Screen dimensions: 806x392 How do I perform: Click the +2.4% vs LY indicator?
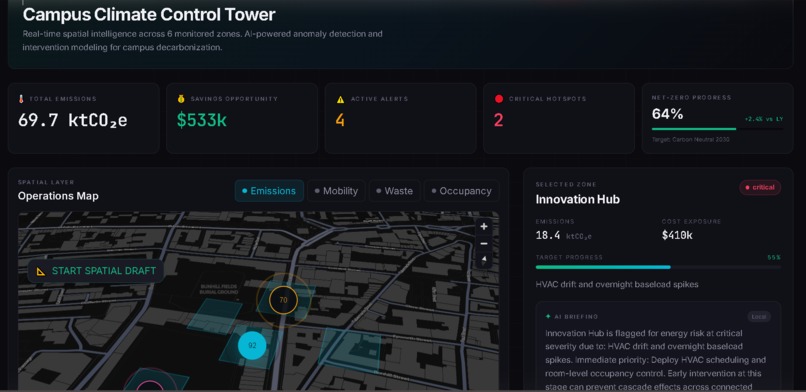pos(763,119)
